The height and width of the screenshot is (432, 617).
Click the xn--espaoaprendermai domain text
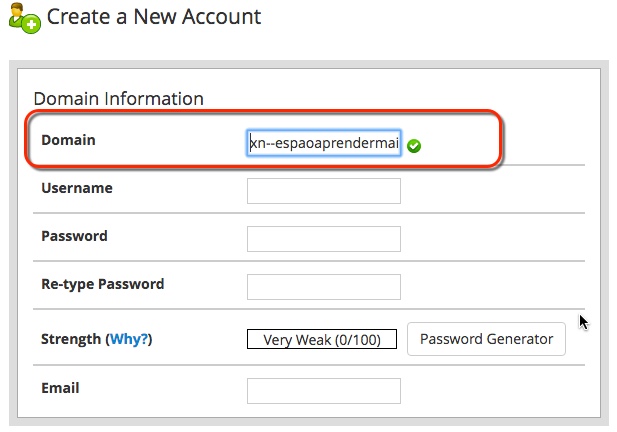click(325, 143)
